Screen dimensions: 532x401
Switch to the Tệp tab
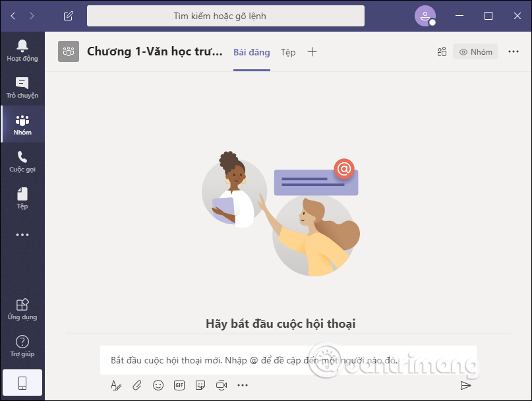[287, 51]
